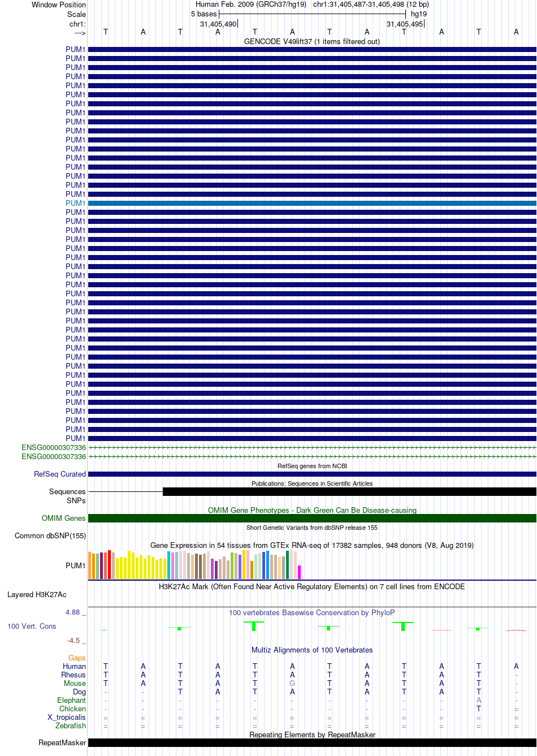This screenshot has height=756, width=537.
Task: Click the magenta bar in GTEx chart
Action: tap(299, 572)
